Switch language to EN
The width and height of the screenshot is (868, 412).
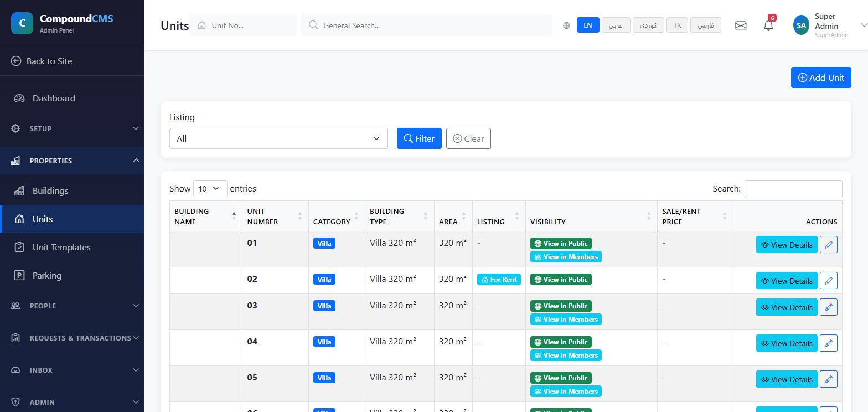pyautogui.click(x=588, y=25)
